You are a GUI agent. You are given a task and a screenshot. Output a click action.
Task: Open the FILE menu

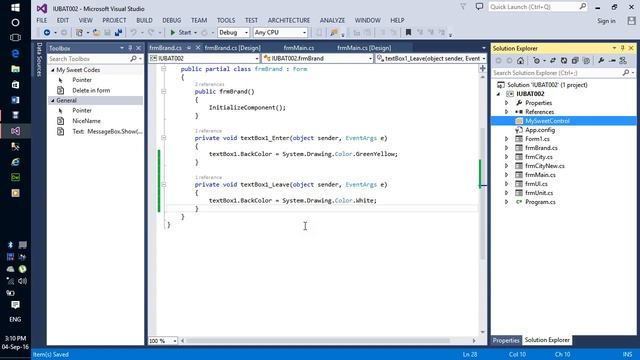42,20
